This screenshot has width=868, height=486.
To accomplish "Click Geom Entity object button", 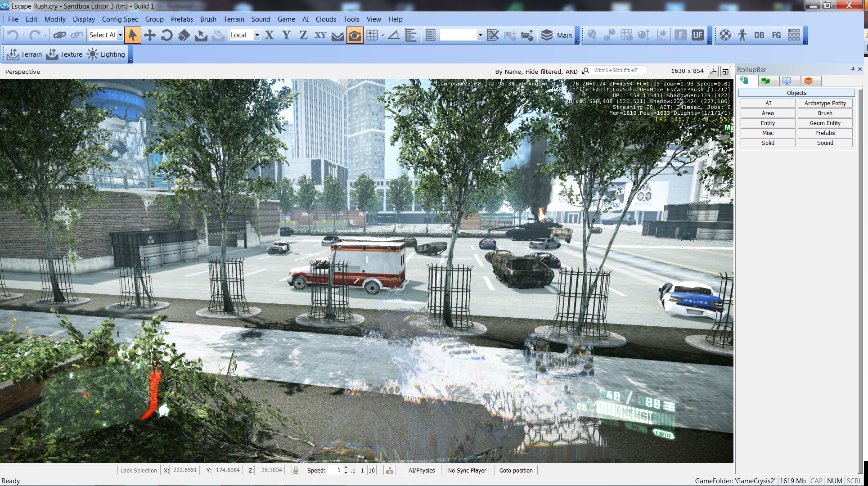I will coord(825,123).
